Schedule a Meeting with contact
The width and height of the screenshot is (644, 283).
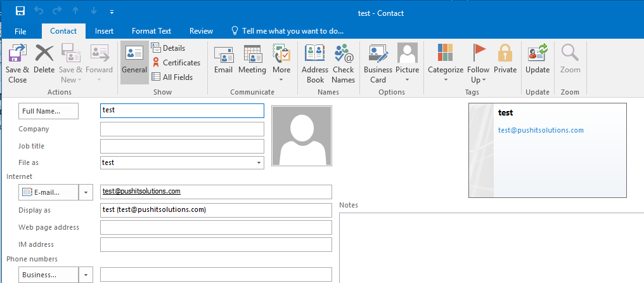[252, 60]
